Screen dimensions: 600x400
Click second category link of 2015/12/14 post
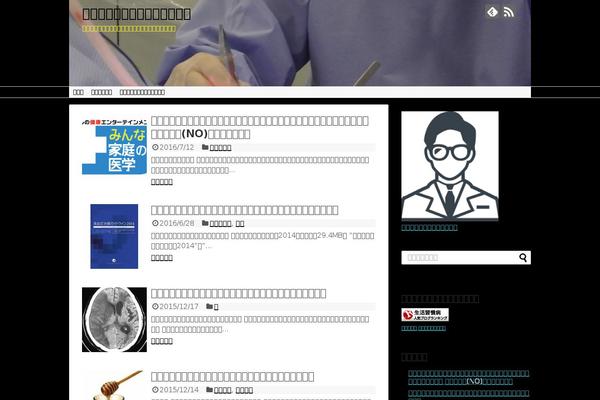pos(244,390)
